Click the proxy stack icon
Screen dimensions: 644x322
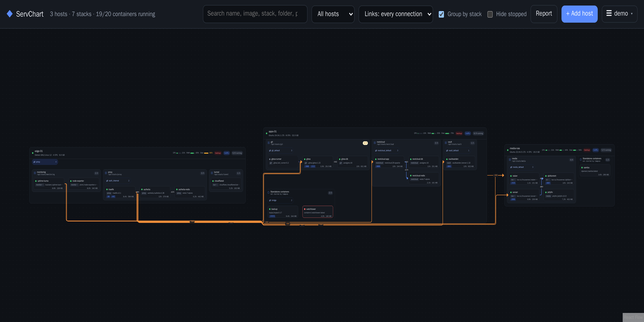(x=106, y=173)
